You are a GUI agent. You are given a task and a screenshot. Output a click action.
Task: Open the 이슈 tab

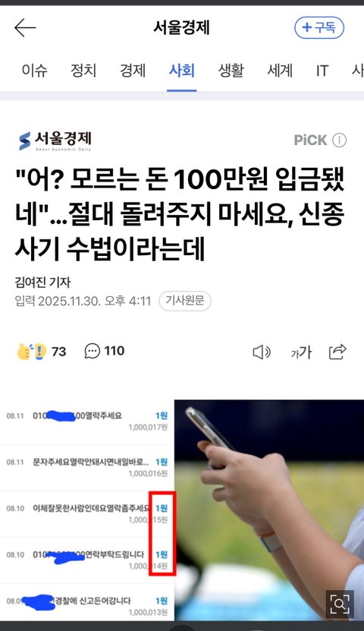click(x=35, y=71)
